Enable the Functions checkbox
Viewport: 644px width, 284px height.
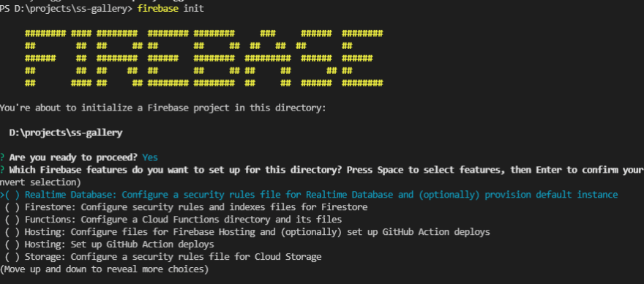(x=12, y=220)
